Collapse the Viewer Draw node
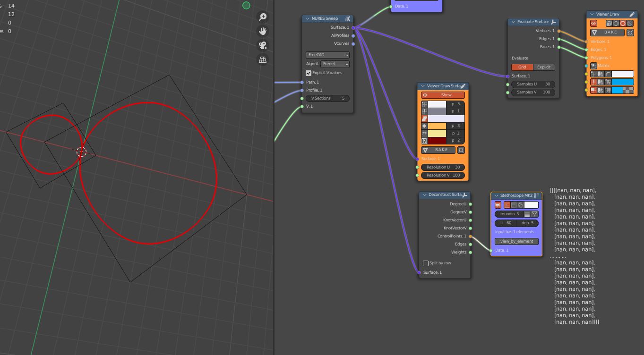The width and height of the screenshot is (644, 355). (592, 15)
